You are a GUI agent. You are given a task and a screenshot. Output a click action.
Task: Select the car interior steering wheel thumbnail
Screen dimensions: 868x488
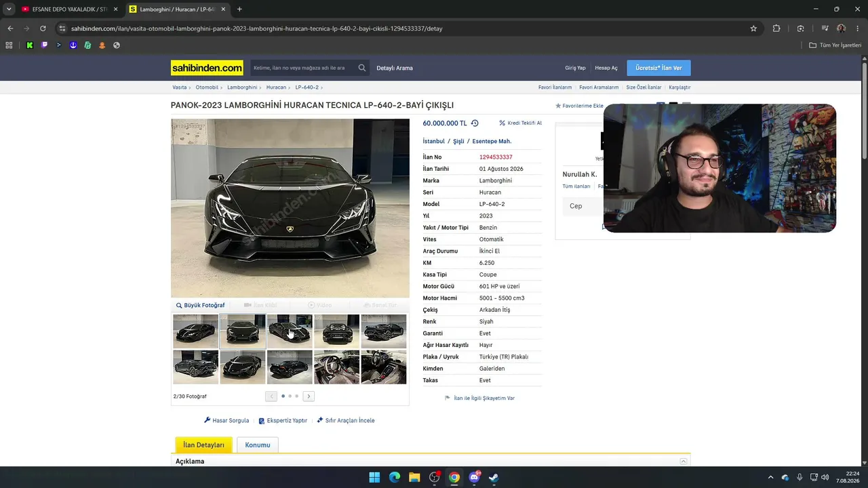tap(337, 367)
